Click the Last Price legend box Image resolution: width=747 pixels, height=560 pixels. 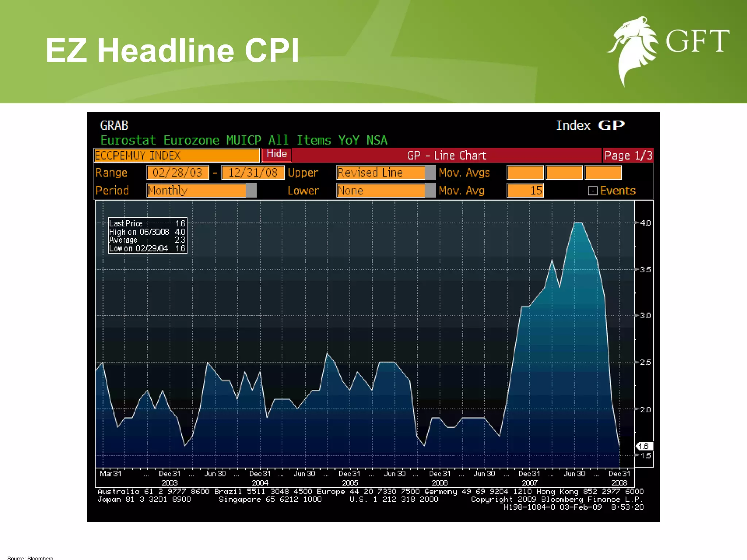[148, 236]
